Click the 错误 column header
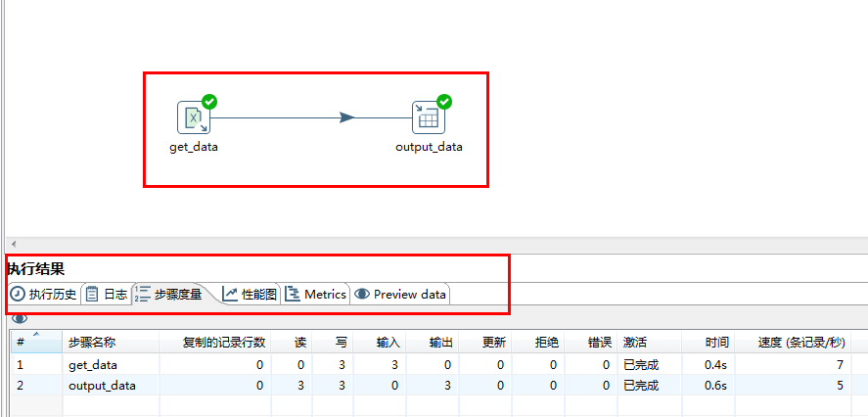This screenshot has width=868, height=417. (x=591, y=342)
